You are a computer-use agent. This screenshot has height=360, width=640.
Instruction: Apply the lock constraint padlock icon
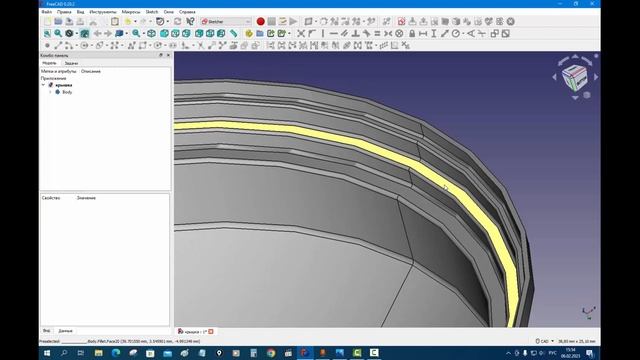coord(412,33)
